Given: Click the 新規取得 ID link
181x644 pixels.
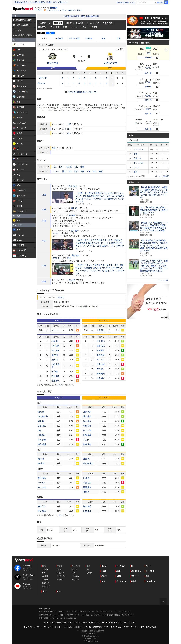Looking at the screenshot, I should click(54, 8).
